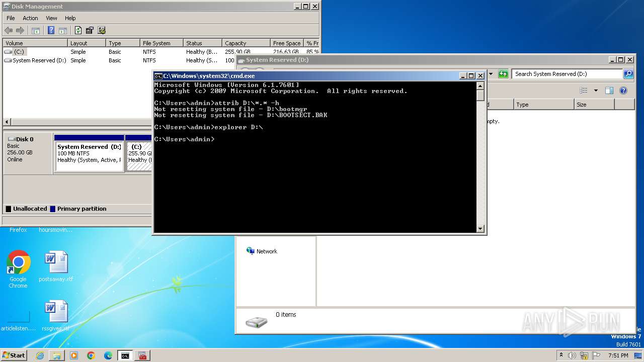Open the Action menu in Disk Management

pyautogui.click(x=30, y=18)
